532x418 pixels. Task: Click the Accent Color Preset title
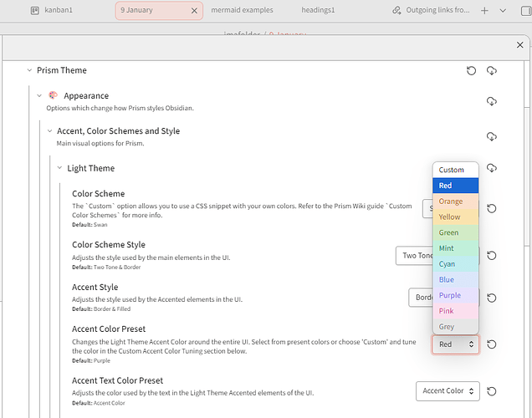coord(109,329)
